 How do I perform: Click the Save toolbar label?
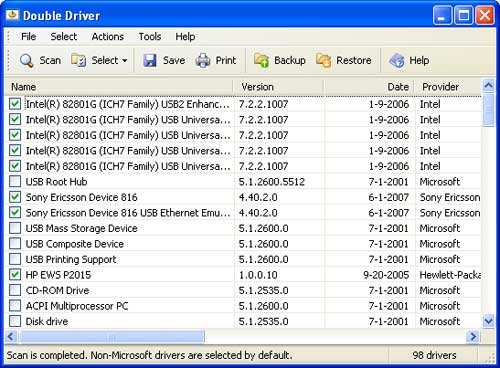(174, 60)
